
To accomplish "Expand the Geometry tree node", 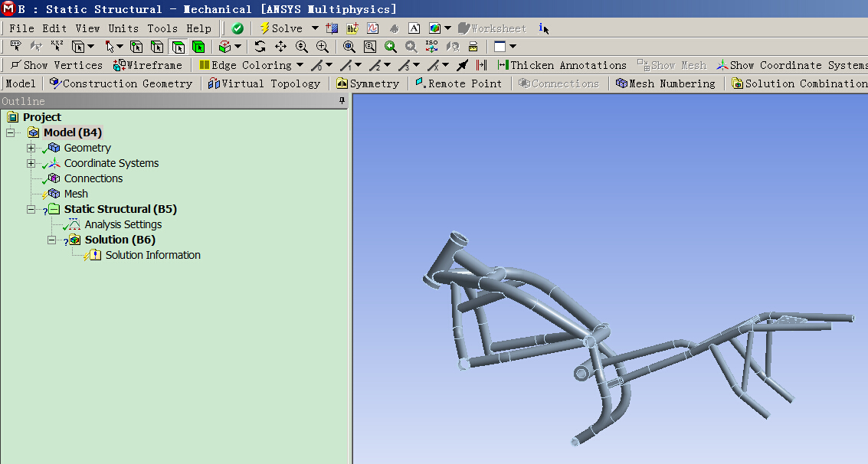I will [x=31, y=149].
